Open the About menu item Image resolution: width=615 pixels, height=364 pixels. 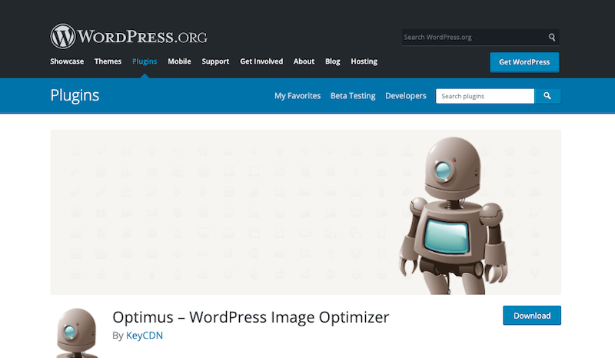[x=304, y=61]
